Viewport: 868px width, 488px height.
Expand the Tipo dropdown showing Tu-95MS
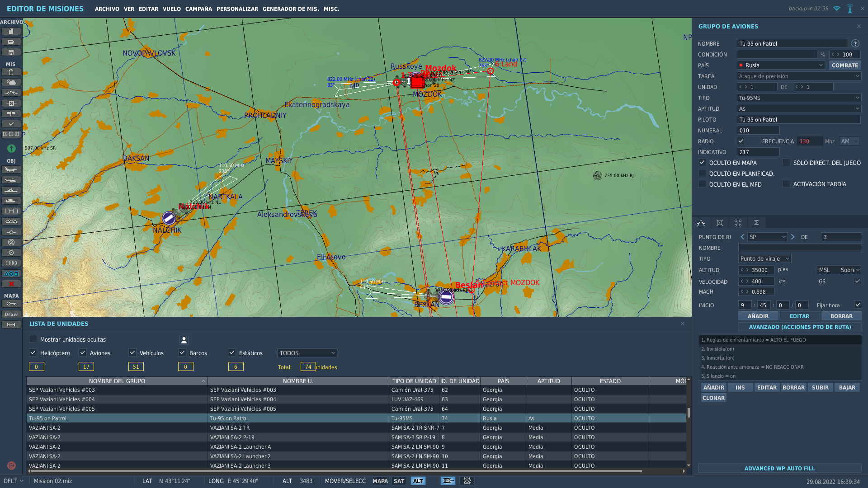[x=799, y=98]
